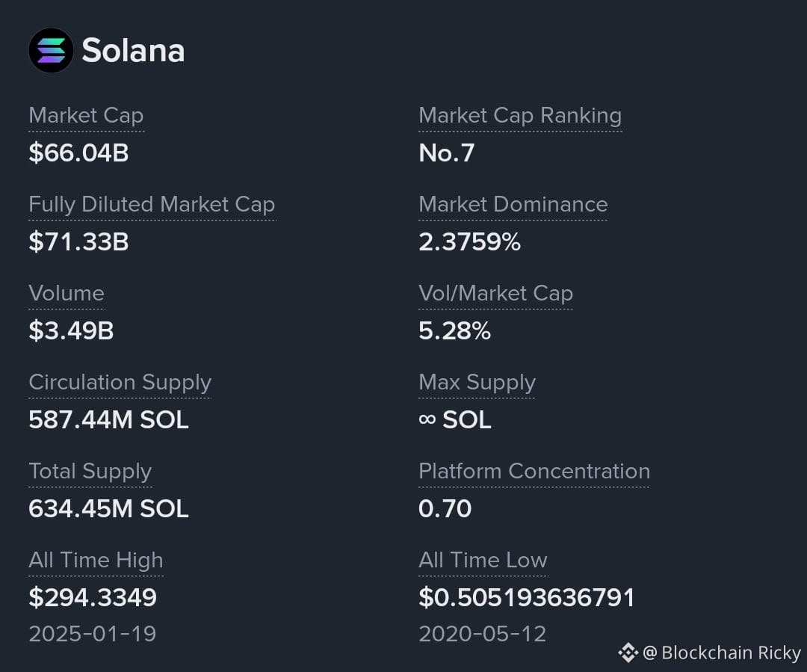Image resolution: width=807 pixels, height=672 pixels.
Task: Click the All Time Low label
Action: pos(483,561)
